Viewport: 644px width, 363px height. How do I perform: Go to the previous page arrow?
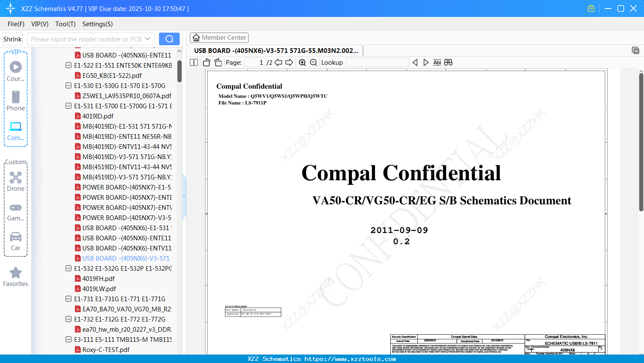click(278, 62)
